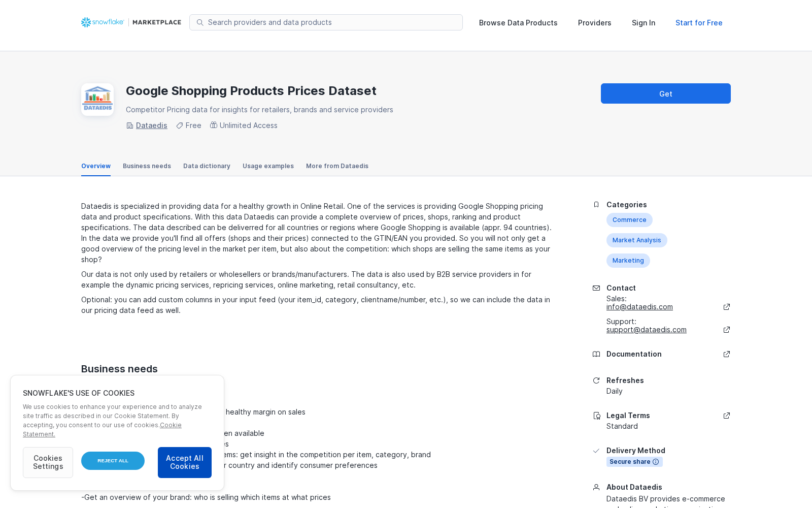Click the Legal Terms heading link
This screenshot has height=508, width=812.
pos(628,416)
